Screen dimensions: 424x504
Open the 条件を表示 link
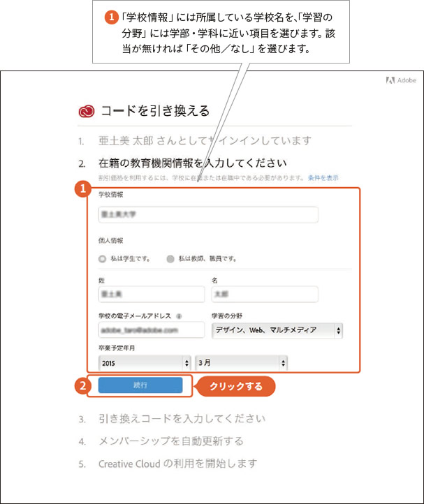[323, 178]
